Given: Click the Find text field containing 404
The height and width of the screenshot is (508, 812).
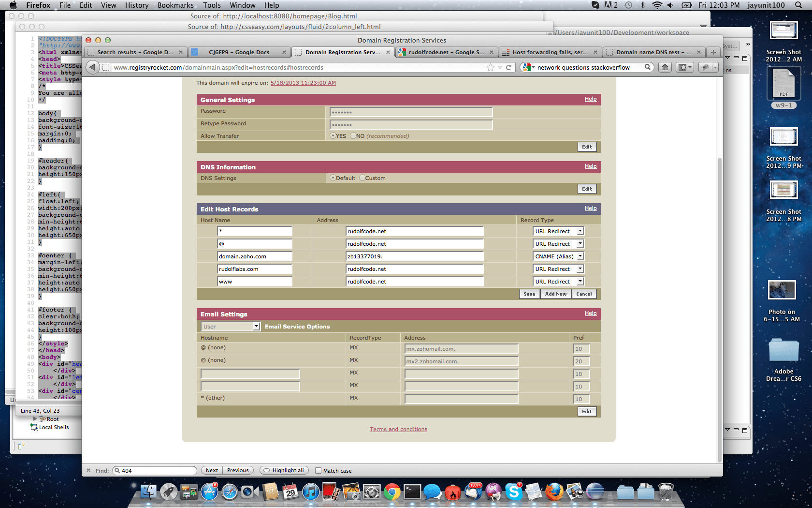Looking at the screenshot, I should pyautogui.click(x=155, y=470).
